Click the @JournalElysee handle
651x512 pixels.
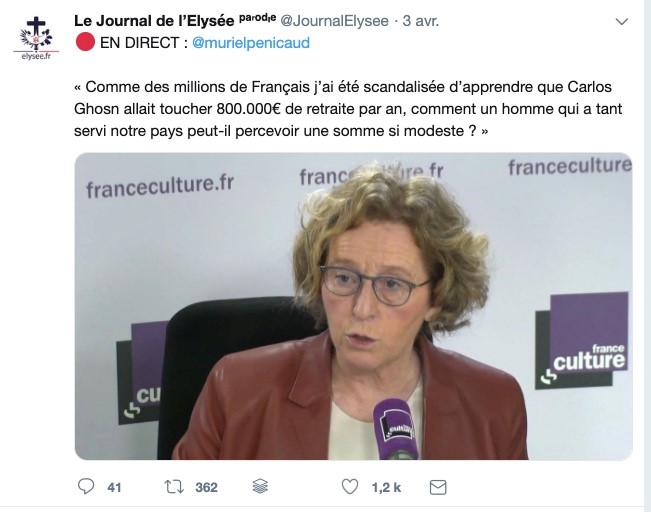[x=335, y=21]
